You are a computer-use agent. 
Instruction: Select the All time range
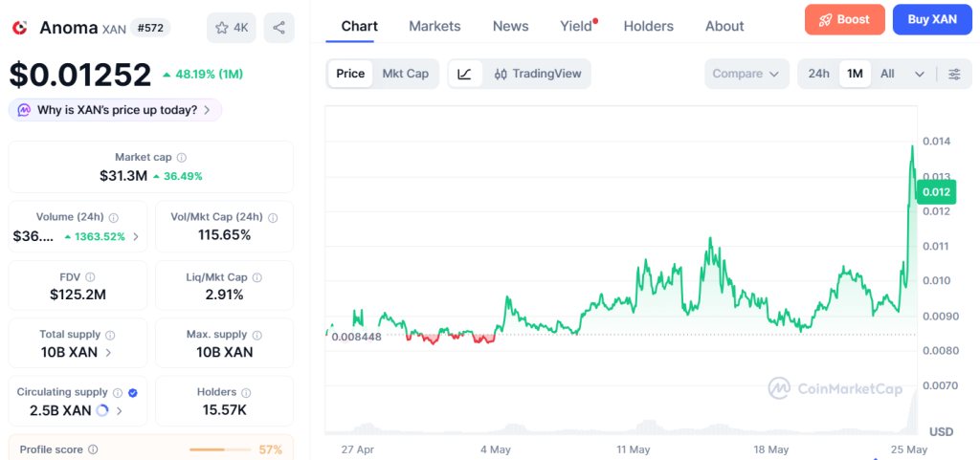(887, 74)
